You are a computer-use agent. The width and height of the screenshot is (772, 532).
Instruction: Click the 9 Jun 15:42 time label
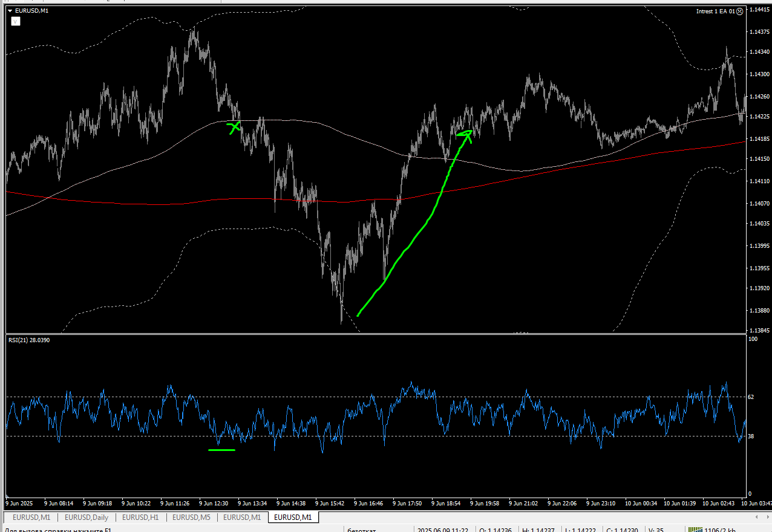click(330, 503)
